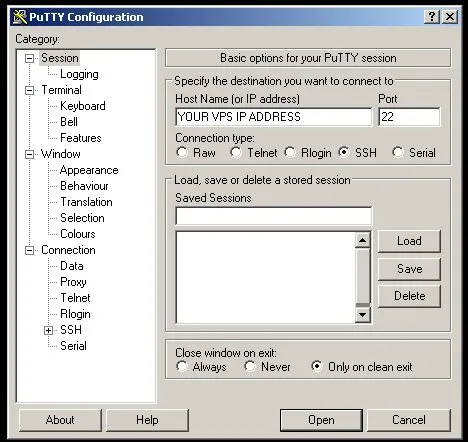Screen dimensions: 468x442
Task: Expand the SSH tree node
Action: (48, 330)
